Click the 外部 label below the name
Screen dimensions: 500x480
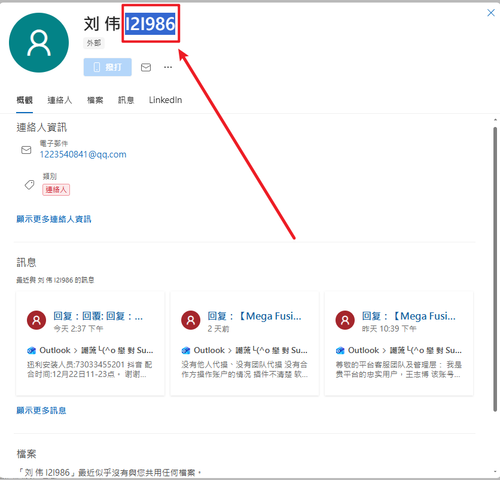(x=94, y=43)
